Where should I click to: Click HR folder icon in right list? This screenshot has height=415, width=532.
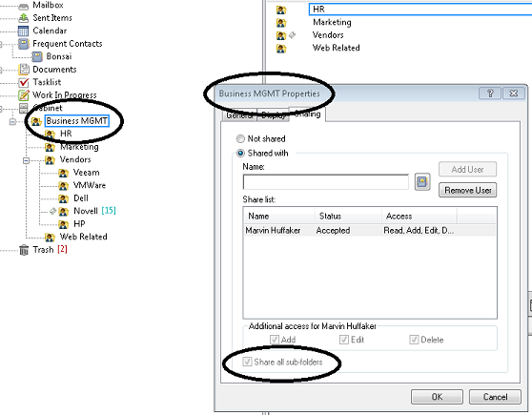(281, 10)
